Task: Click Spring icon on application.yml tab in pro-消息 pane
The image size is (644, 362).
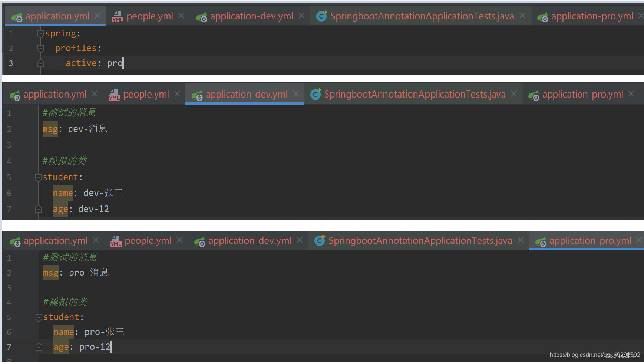Action: pos(15,241)
